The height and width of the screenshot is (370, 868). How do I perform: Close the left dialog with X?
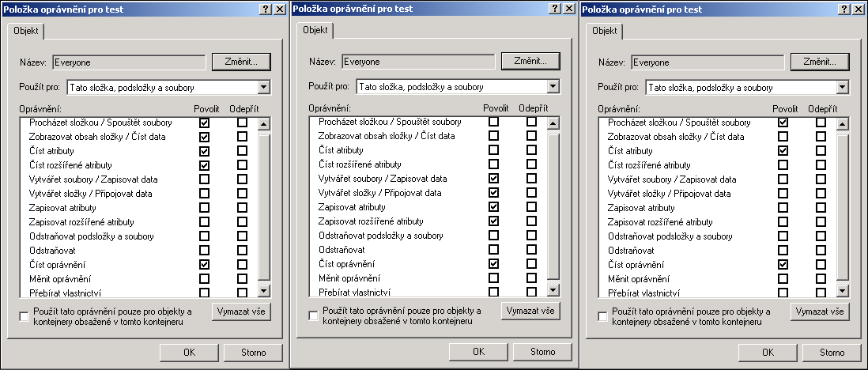tap(278, 9)
